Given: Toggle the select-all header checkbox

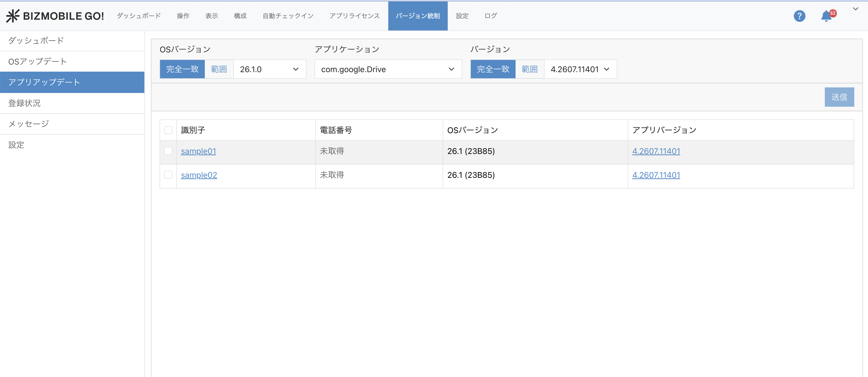Looking at the screenshot, I should tap(168, 130).
